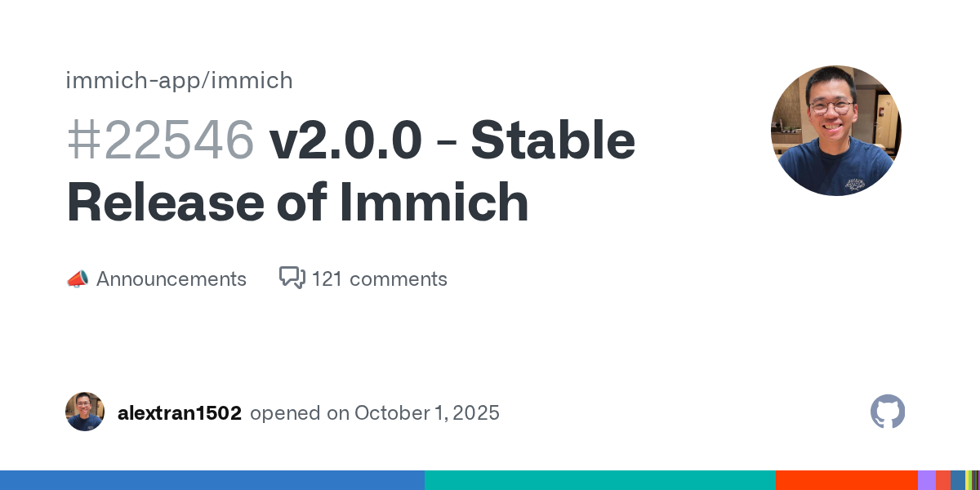Select the steel blue language bar segment

coord(958,480)
